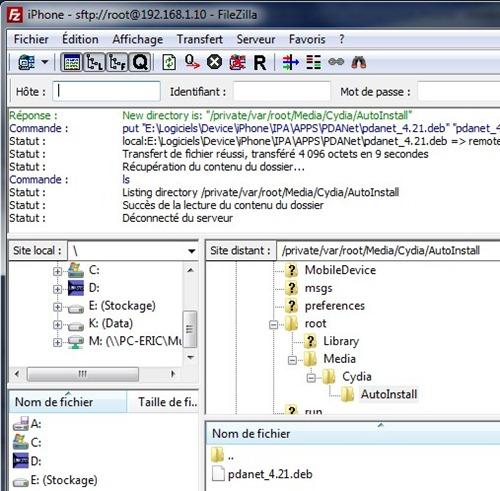500x491 pixels.
Task: Expand the K: (Data) tree node
Action: tap(57, 324)
